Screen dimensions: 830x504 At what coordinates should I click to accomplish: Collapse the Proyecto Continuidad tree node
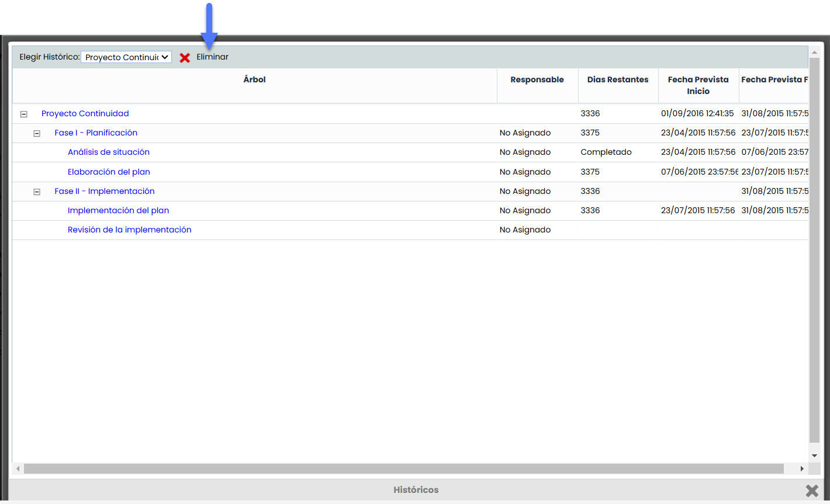coord(24,114)
